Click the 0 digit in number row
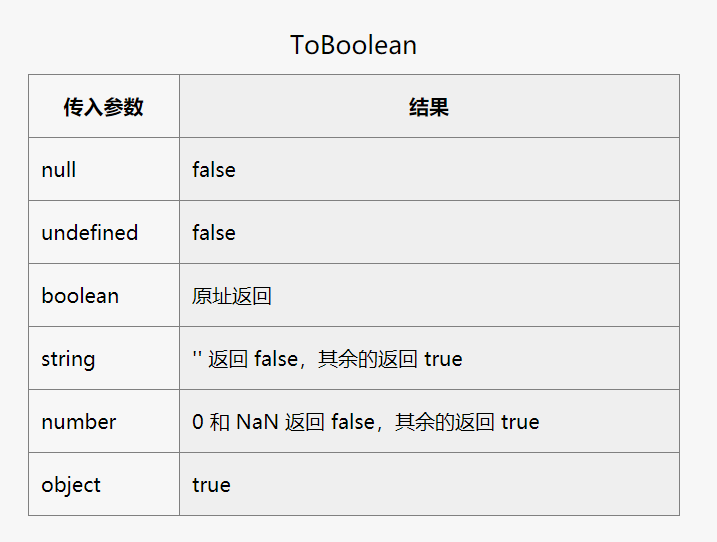717x542 pixels. (x=198, y=422)
